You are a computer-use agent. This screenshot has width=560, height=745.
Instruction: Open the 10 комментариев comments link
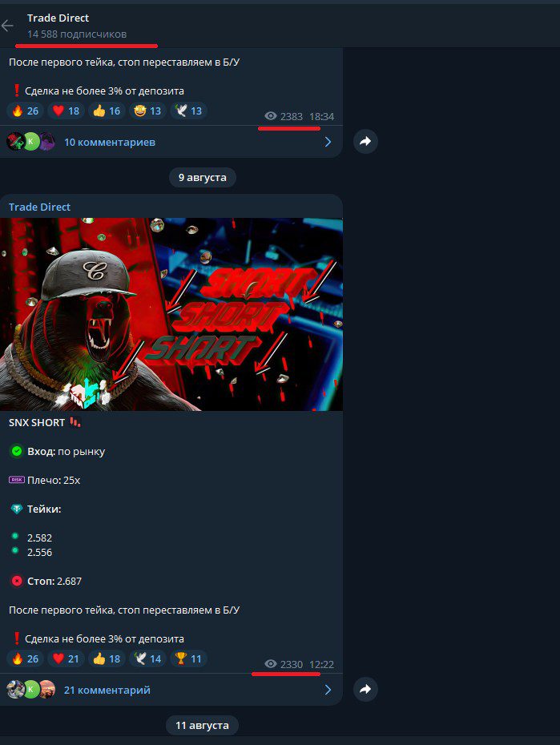[110, 142]
